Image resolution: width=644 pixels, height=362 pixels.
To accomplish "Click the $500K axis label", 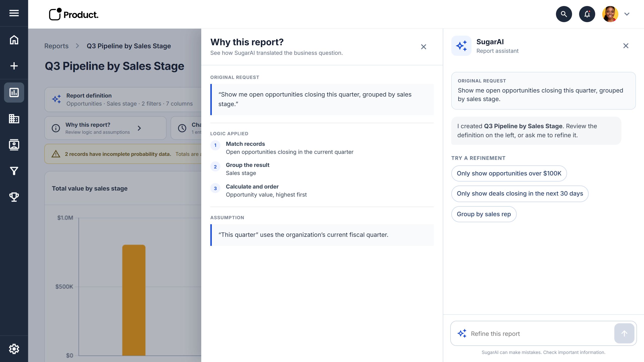I will coord(64,287).
